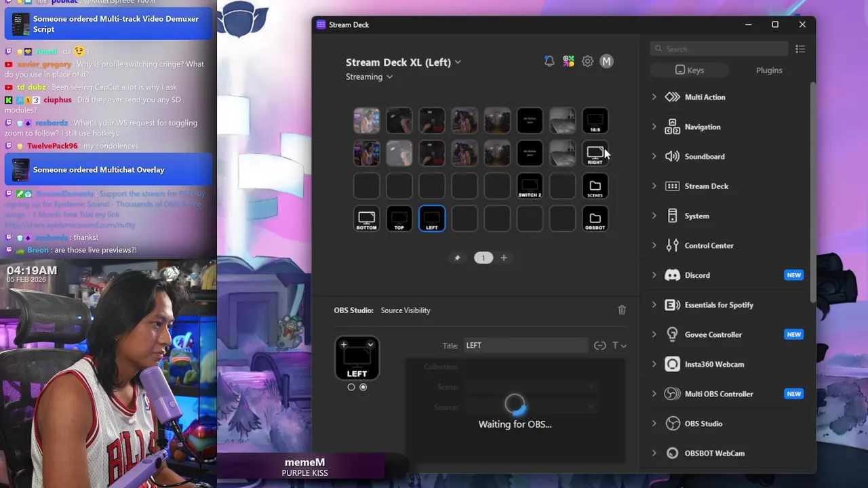Click the Title field containing LEFT

click(526, 346)
